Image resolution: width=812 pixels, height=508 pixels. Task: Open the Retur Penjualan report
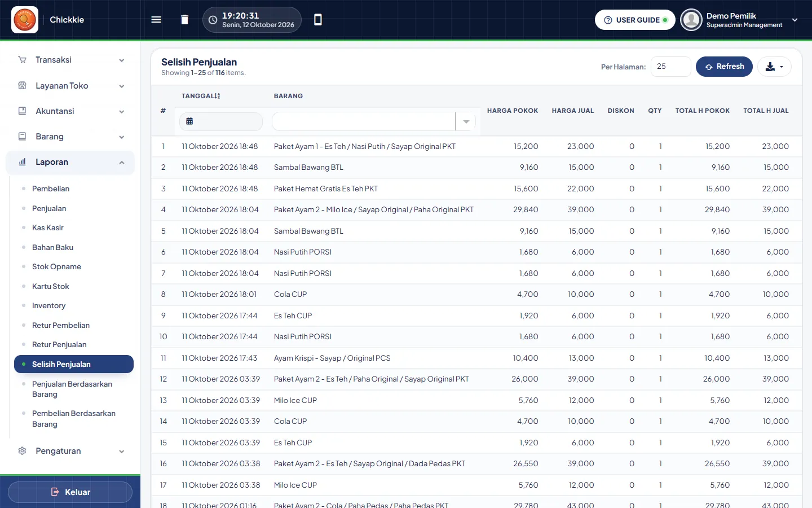(x=59, y=344)
